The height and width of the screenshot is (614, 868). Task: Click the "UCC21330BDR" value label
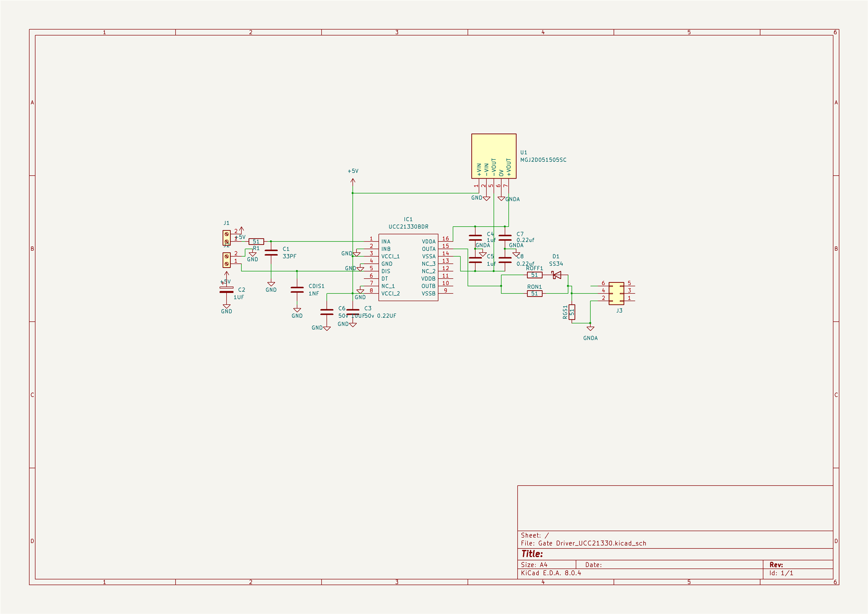coord(408,227)
